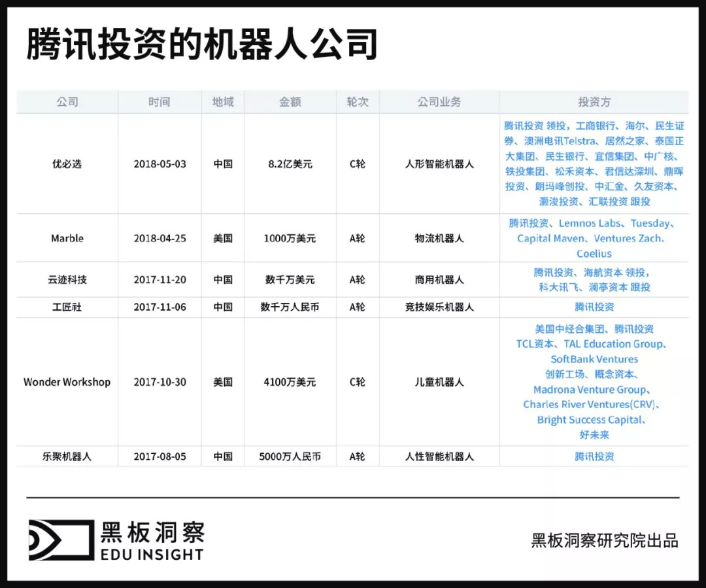This screenshot has height=588, width=706.
Task: Click the 竞技娱乐机器人 business cell
Action: pos(439,307)
